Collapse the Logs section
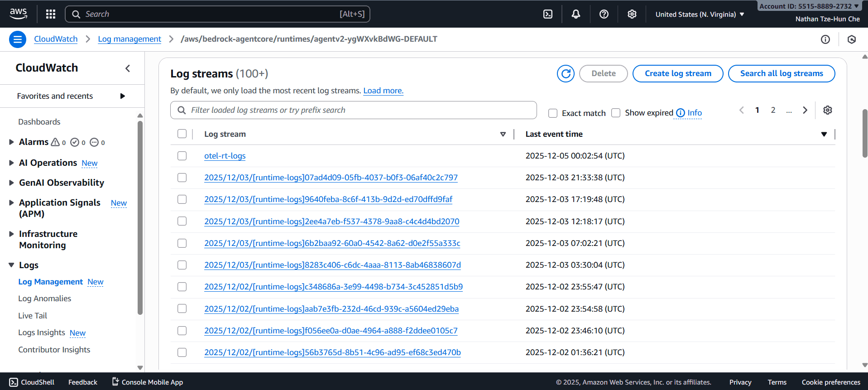Screen dimensions: 868x390 11,265
